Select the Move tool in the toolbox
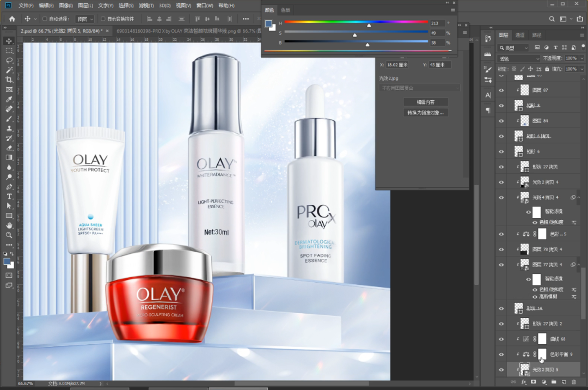 (9, 41)
